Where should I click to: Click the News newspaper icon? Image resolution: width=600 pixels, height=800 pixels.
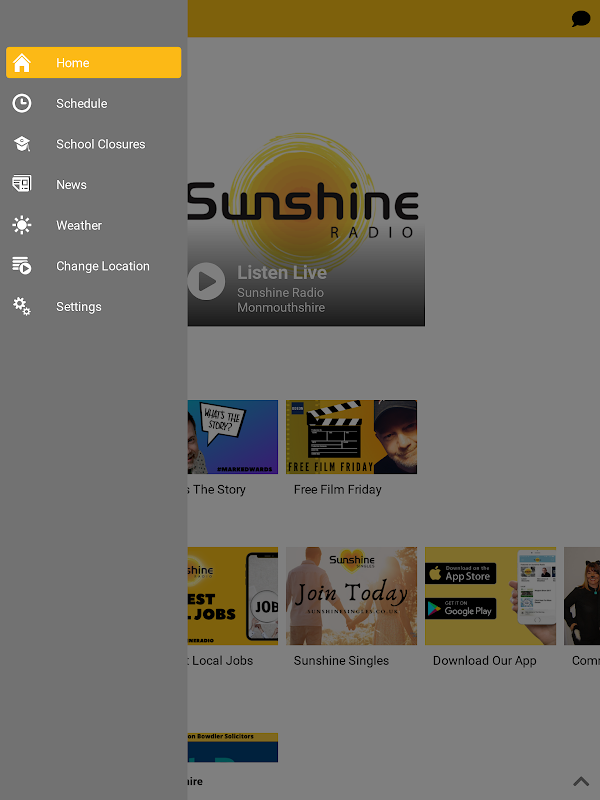22,183
